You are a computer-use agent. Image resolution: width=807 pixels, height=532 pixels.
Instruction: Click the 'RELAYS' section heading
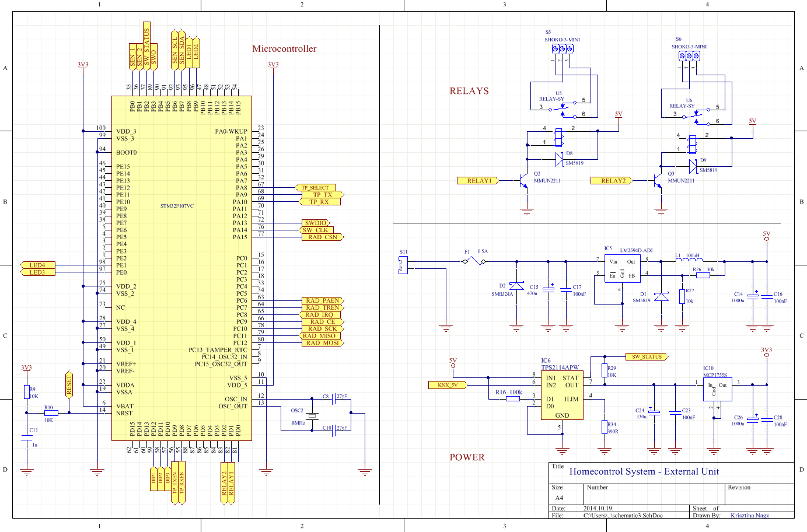click(x=469, y=91)
